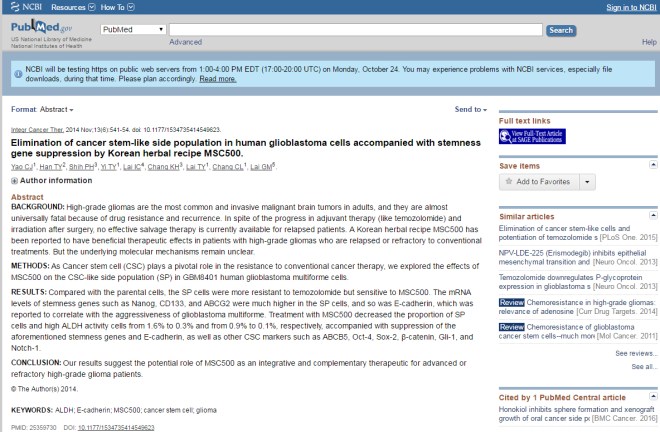Collapse the Save items panel
660x432 pixels.
[x=653, y=165]
